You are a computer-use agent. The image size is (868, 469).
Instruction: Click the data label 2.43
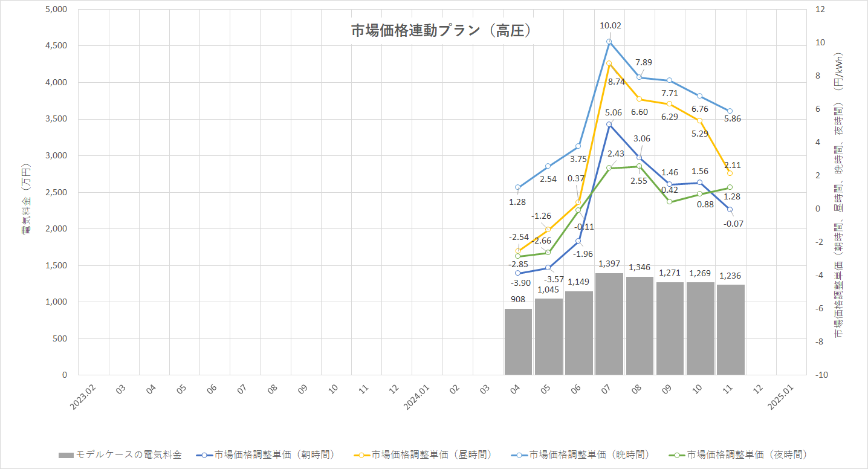pos(616,154)
